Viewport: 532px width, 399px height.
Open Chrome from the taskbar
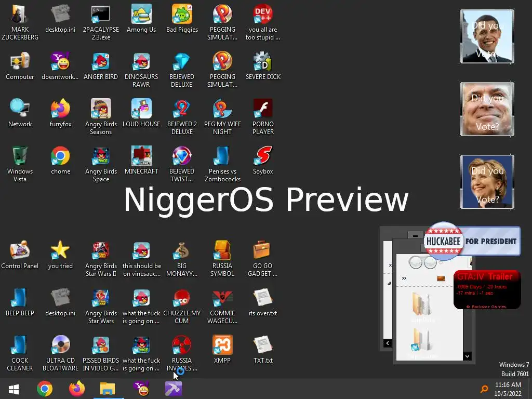coord(45,389)
